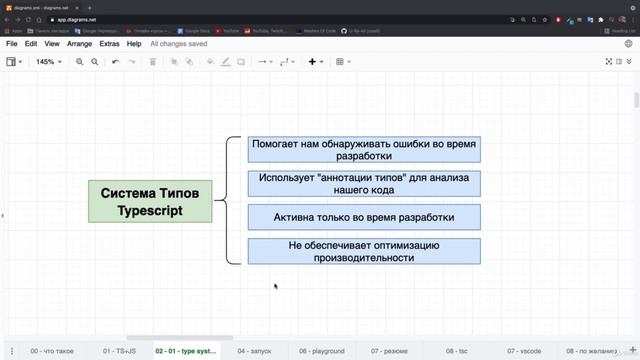Switch to the 01 - TS+JS page tab
This screenshot has width=640, height=360.
tap(119, 351)
